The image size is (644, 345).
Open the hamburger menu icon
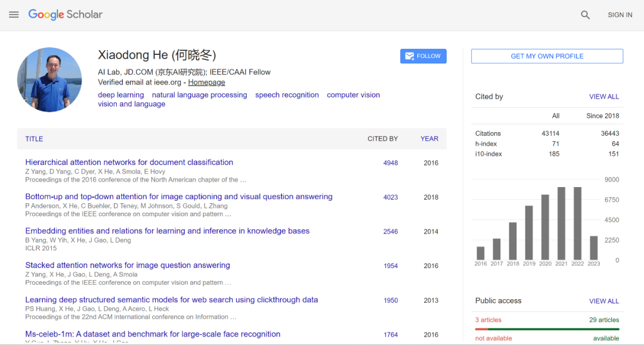tap(14, 15)
